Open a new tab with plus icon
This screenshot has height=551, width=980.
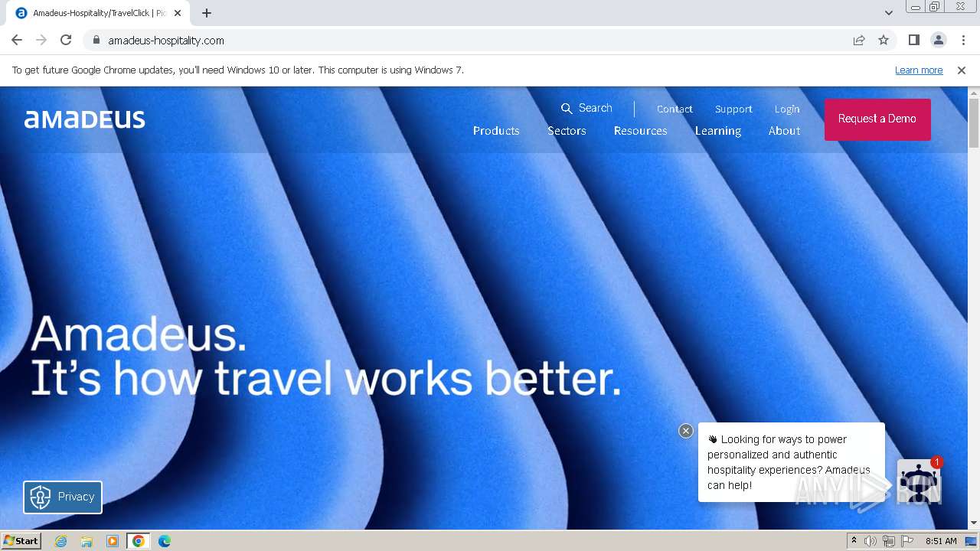(207, 13)
